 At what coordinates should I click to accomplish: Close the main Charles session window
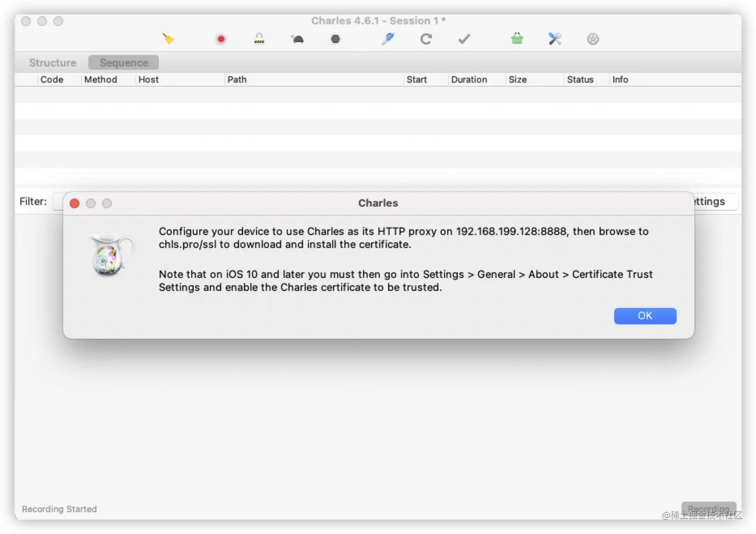26,21
